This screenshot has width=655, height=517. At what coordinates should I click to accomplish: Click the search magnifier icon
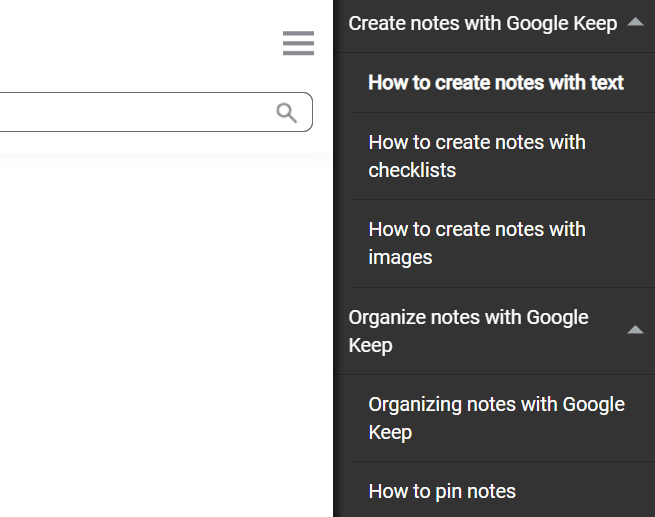click(x=287, y=113)
